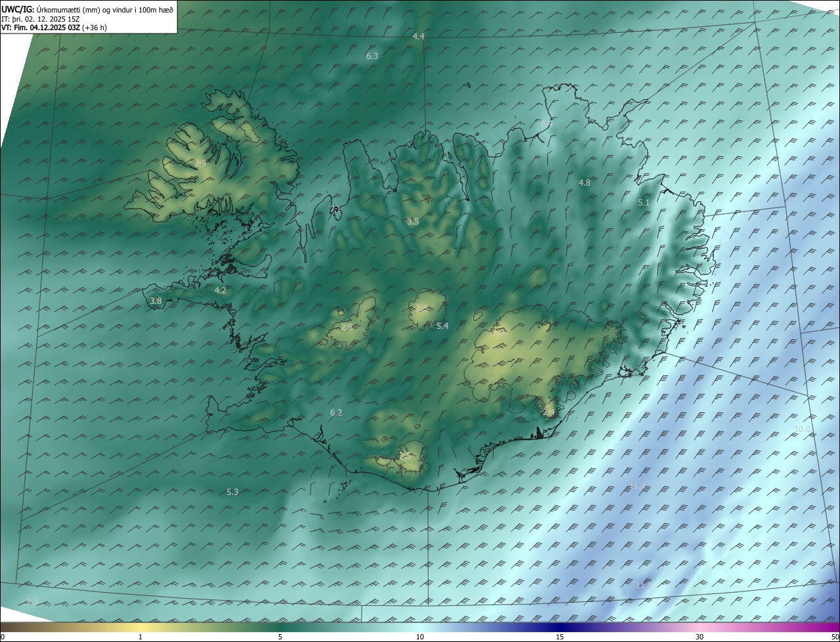Image resolution: width=840 pixels, height=642 pixels.
Task: Click the 3.5 value label on the map
Action: coord(412,222)
